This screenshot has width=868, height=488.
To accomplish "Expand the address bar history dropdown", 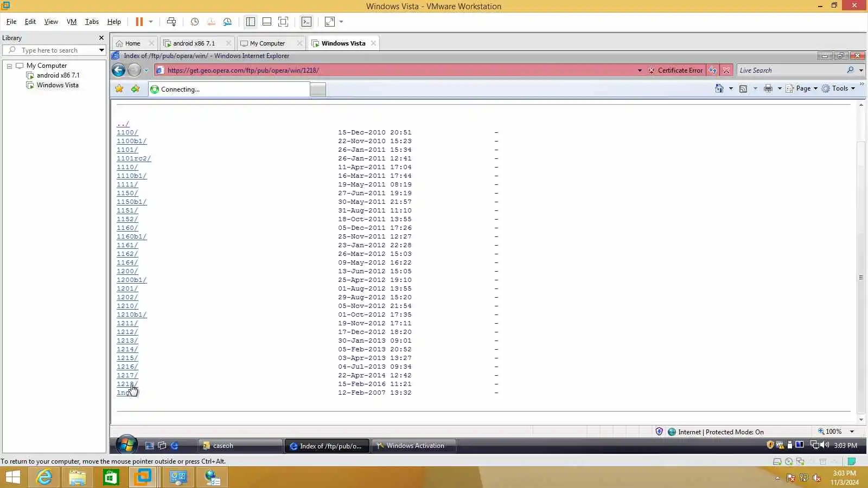I will click(640, 70).
